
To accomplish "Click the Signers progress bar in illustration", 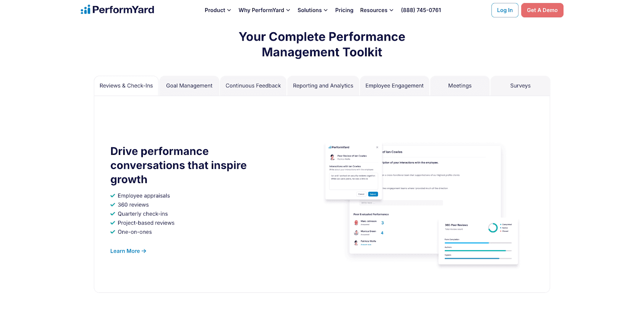I will pos(478,258).
